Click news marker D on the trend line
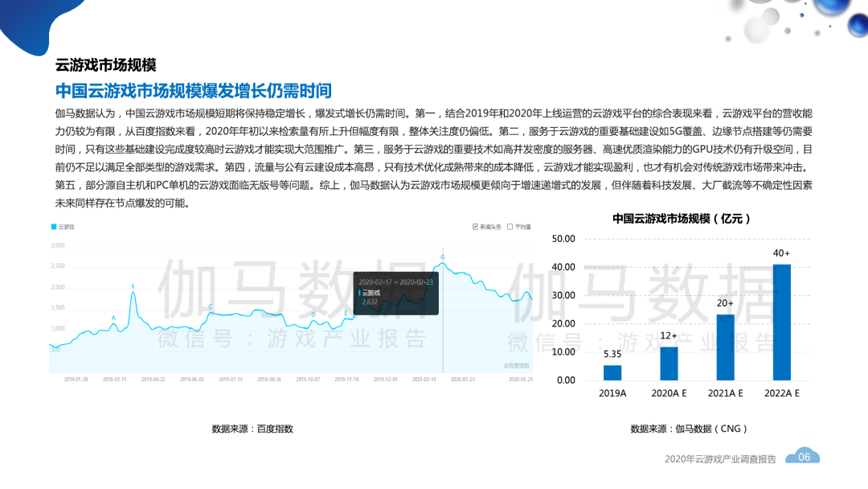Screen dimensions: 868x489 [x=313, y=314]
